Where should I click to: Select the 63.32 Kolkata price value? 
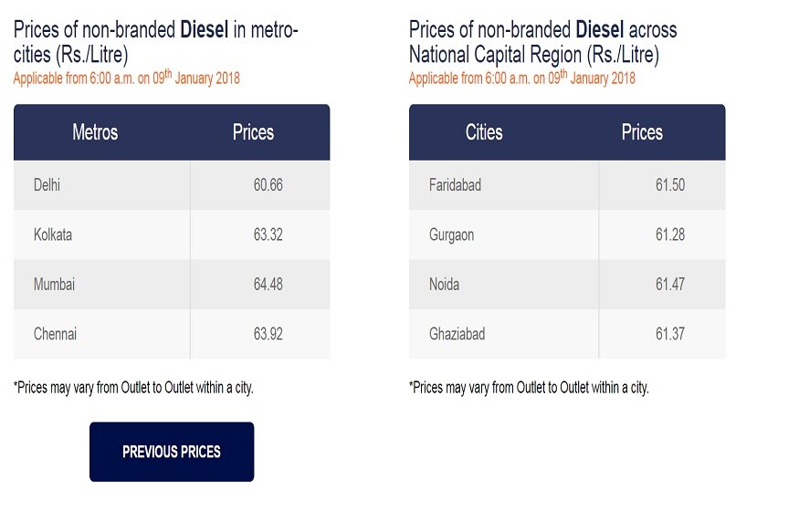pyautogui.click(x=268, y=235)
